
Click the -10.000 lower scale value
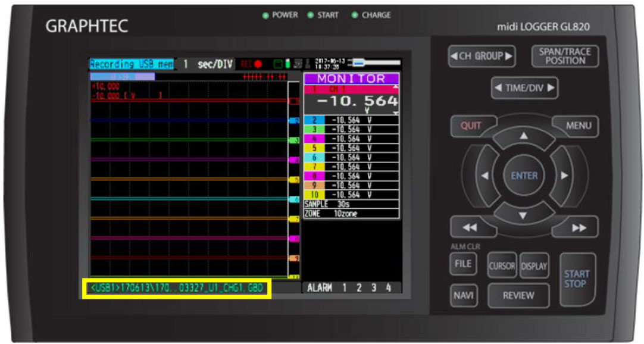pos(106,96)
